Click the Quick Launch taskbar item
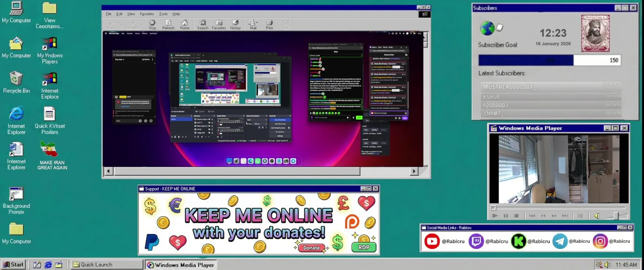This screenshot has height=270, width=644. pos(107,264)
